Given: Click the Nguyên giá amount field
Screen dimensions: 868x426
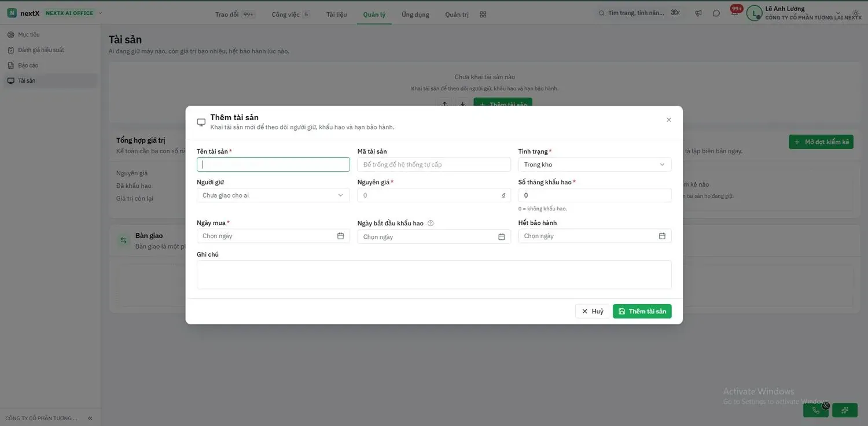Looking at the screenshot, I should 434,195.
